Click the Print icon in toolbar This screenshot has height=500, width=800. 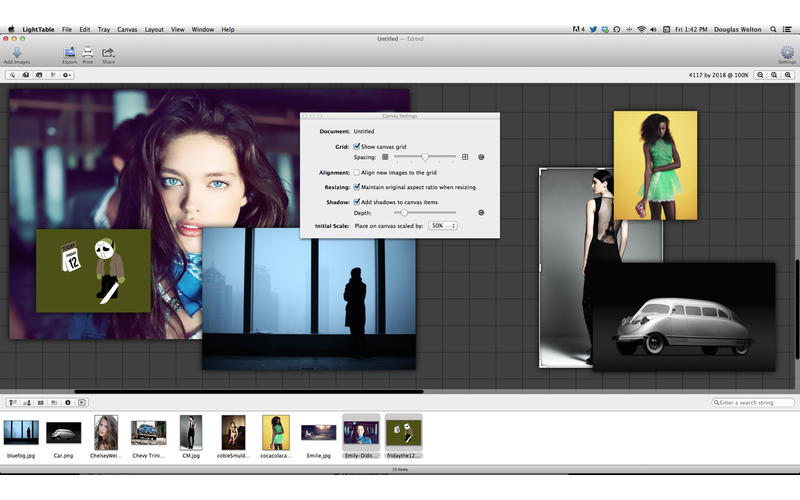(x=88, y=52)
